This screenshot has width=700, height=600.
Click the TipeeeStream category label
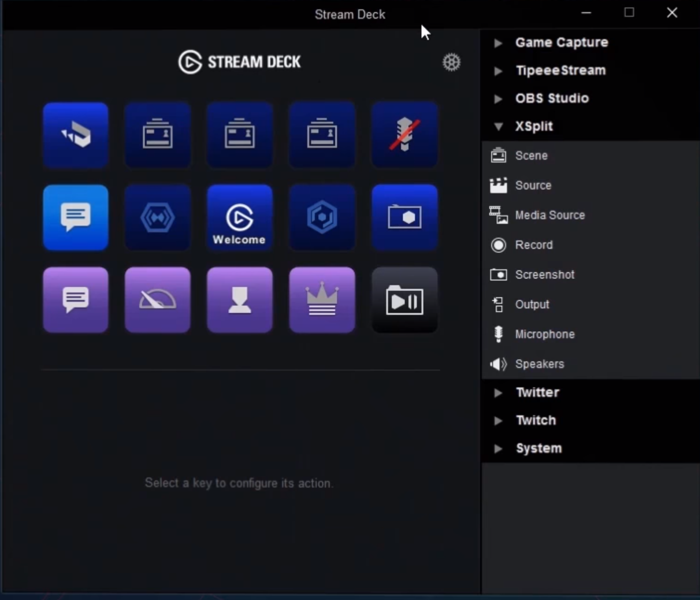561,70
